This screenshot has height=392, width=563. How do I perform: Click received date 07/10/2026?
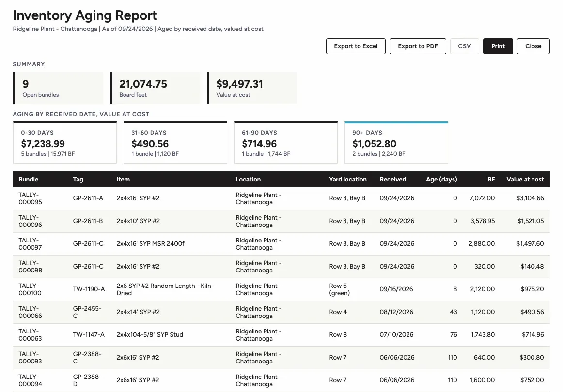(396, 334)
